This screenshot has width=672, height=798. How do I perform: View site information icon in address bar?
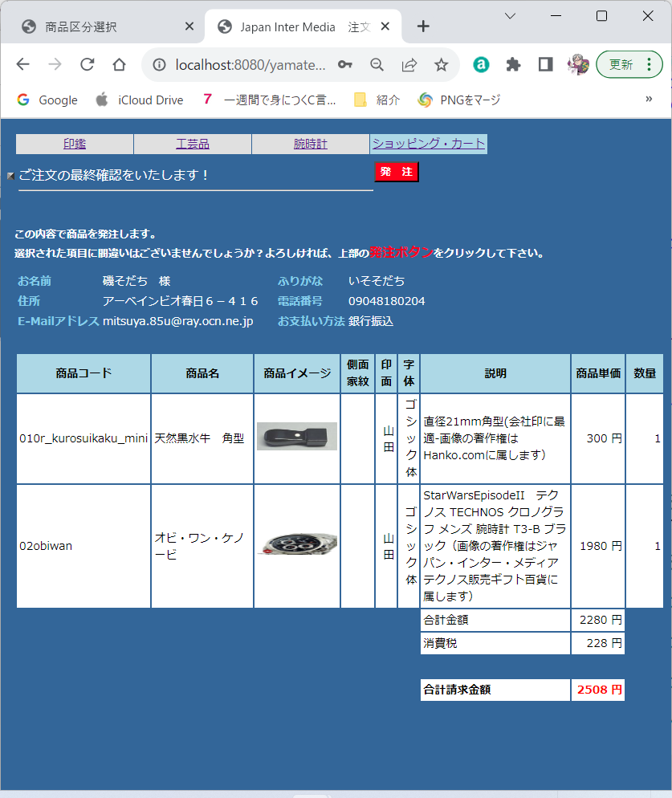159,65
